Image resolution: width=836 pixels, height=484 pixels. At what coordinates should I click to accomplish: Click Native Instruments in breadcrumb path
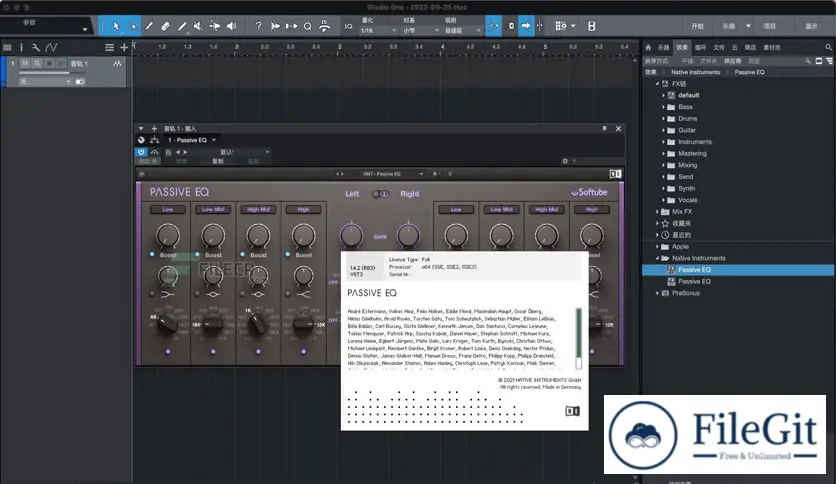(x=695, y=72)
